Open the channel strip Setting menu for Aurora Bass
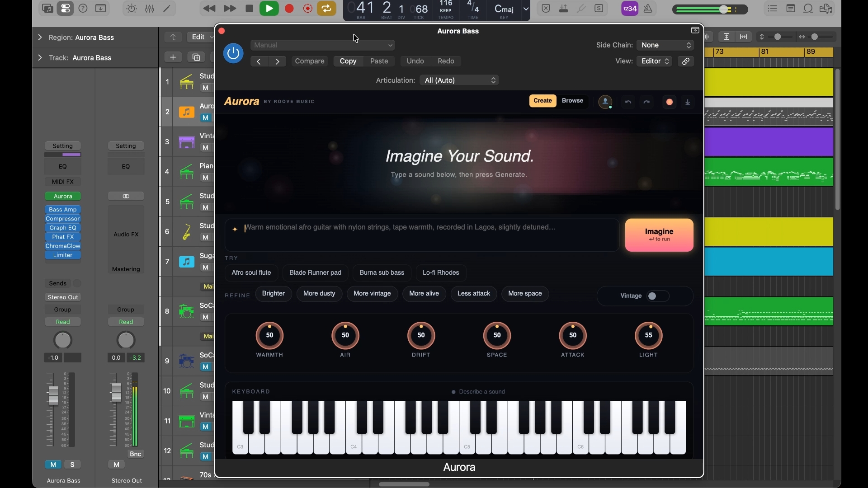The width and height of the screenshot is (868, 488). pyautogui.click(x=63, y=146)
